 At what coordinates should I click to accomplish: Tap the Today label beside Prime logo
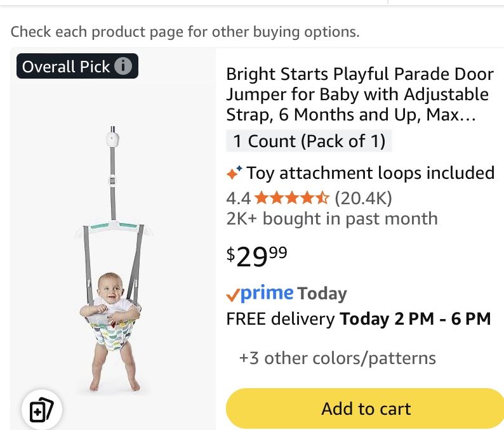point(322,294)
